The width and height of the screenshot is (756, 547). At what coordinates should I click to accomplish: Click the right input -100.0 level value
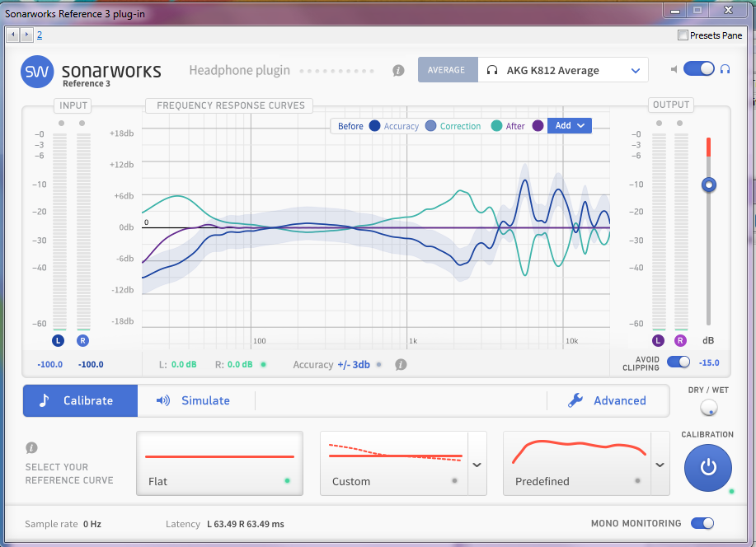(91, 365)
